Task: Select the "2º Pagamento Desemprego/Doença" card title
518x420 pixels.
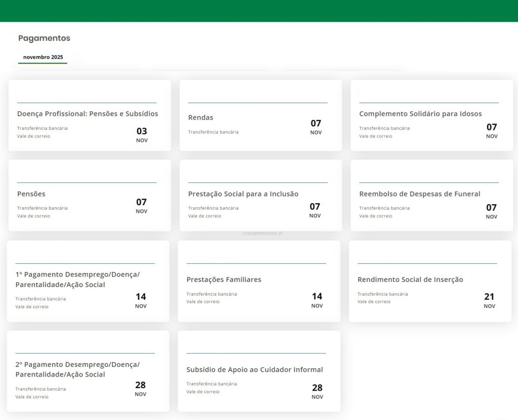Action: pos(77,369)
